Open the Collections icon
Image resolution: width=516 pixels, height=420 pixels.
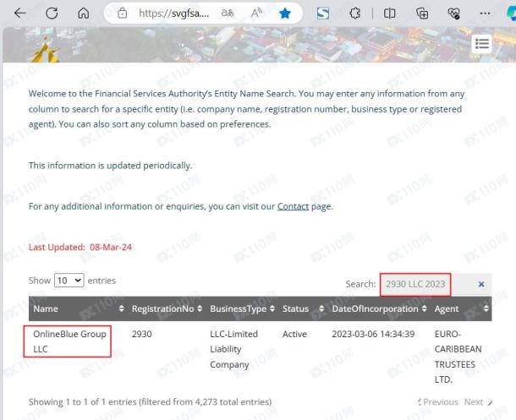422,14
